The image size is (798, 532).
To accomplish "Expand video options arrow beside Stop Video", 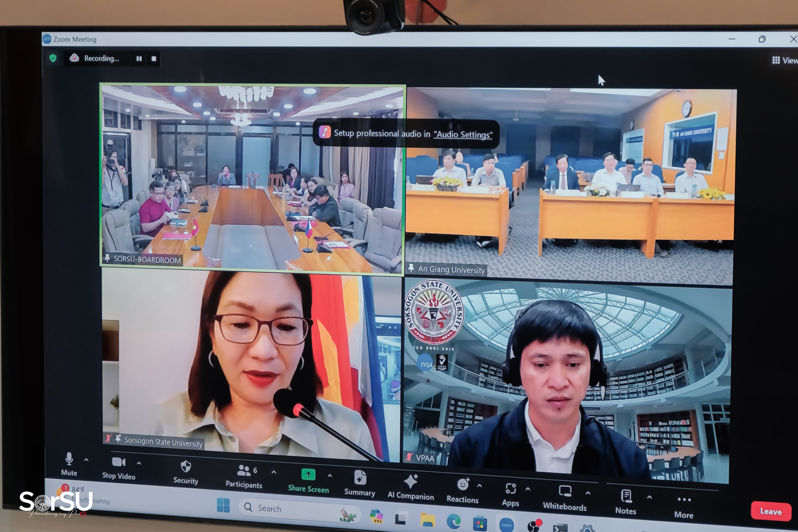I will point(139,463).
